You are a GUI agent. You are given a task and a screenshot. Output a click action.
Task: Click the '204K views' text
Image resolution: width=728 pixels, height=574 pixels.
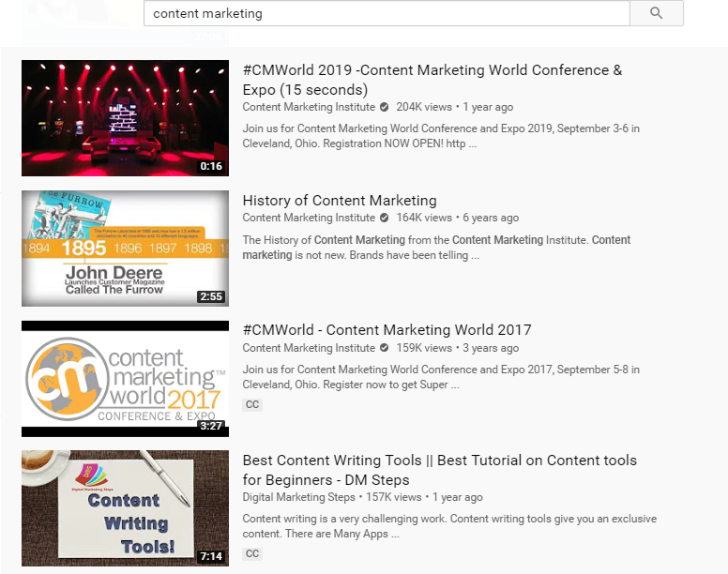pos(424,107)
